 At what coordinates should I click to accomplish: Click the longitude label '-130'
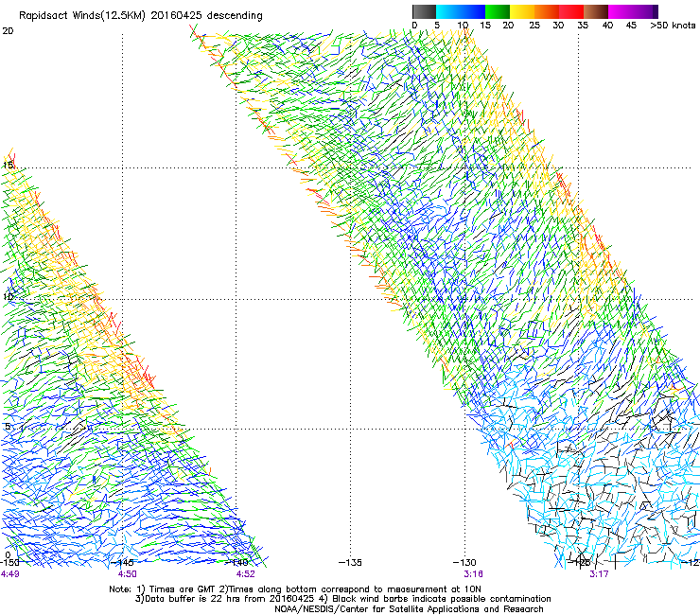coord(464,562)
